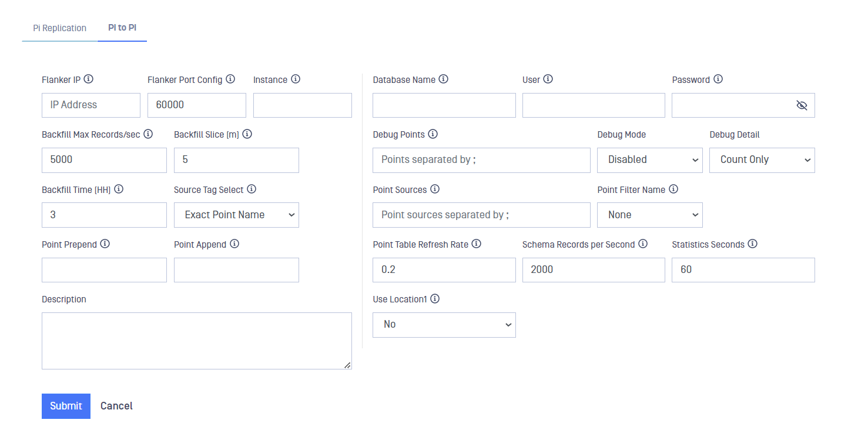Click into the Description text area
This screenshot has width=868, height=443.
197,341
